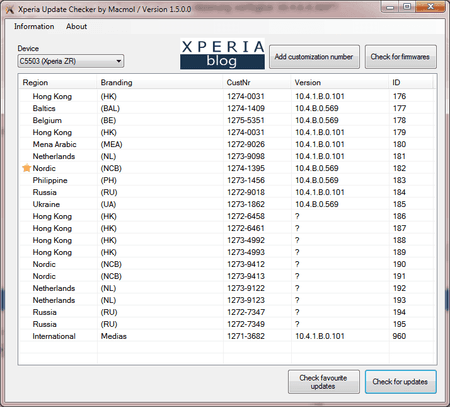Screen dimensions: 450x407
Task: Select the Baltics row
Action: [227, 108]
